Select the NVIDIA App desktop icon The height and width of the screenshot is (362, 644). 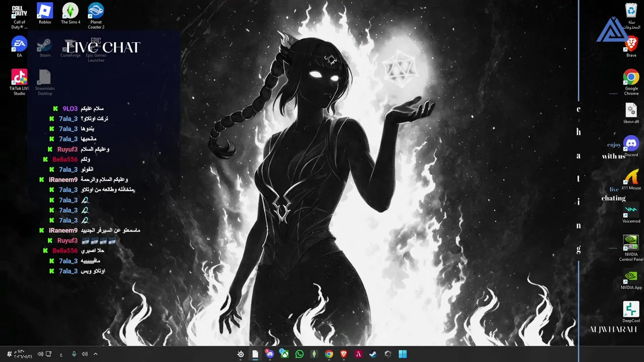click(x=631, y=280)
